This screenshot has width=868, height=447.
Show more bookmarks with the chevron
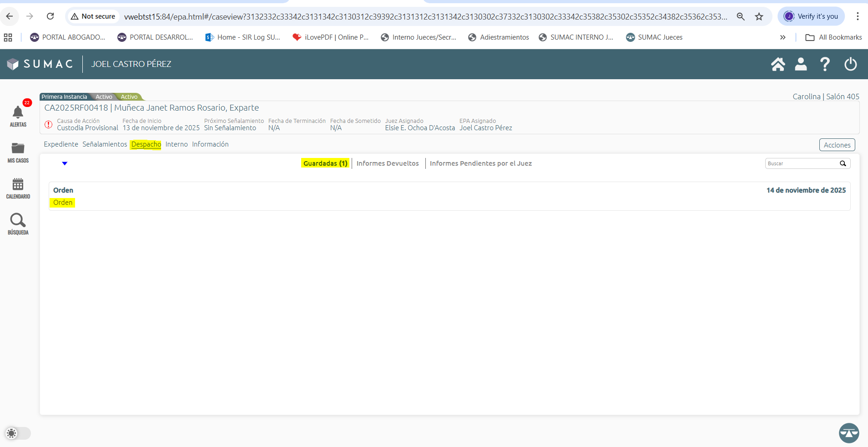tap(782, 37)
